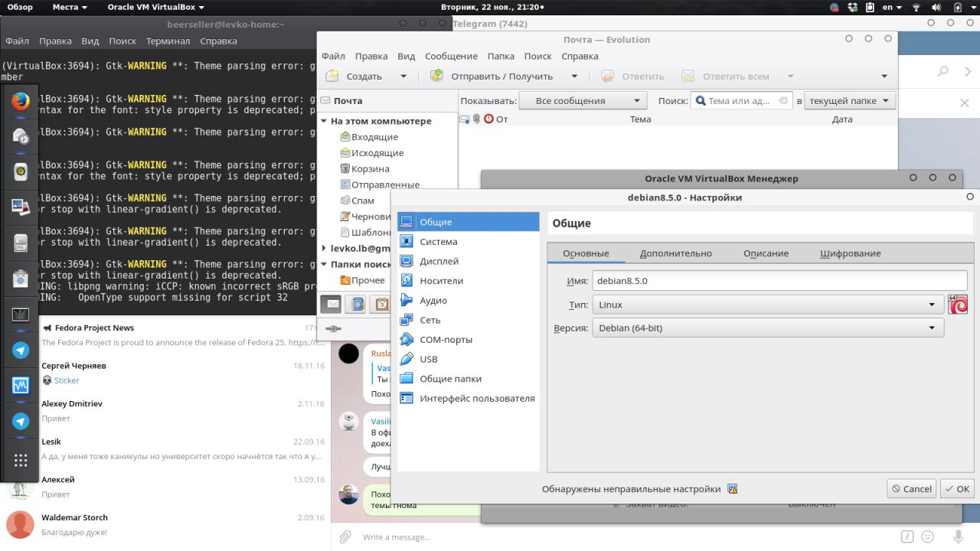Open the Терминал menu in terminal window
980x551 pixels.
point(168,41)
